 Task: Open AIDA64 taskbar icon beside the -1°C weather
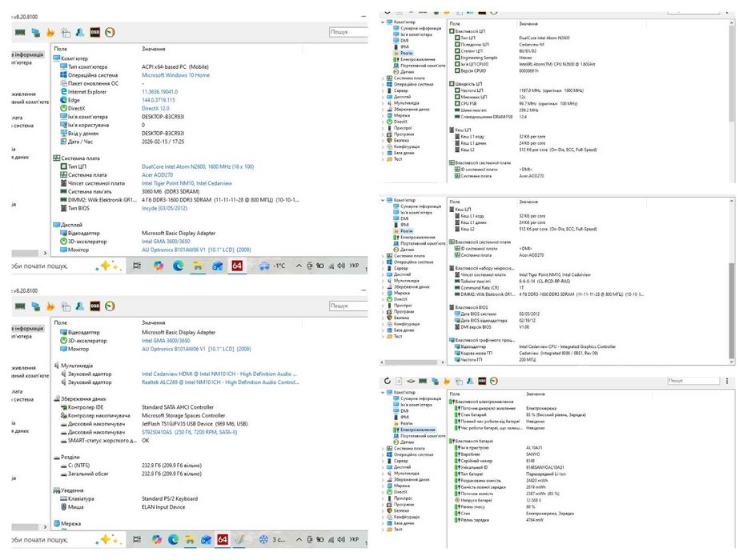pyautogui.click(x=237, y=266)
